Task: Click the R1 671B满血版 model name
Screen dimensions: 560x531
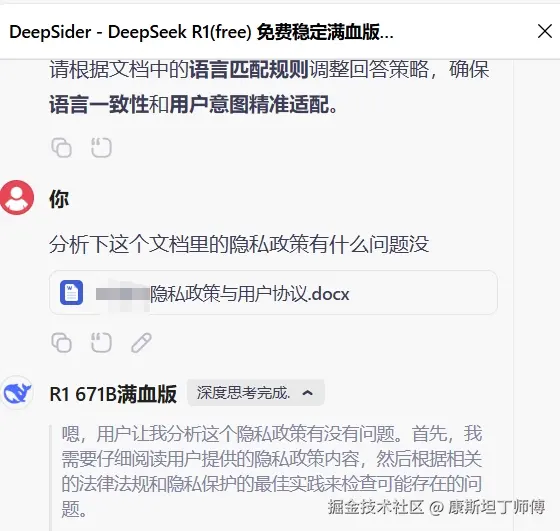Action: click(113, 394)
